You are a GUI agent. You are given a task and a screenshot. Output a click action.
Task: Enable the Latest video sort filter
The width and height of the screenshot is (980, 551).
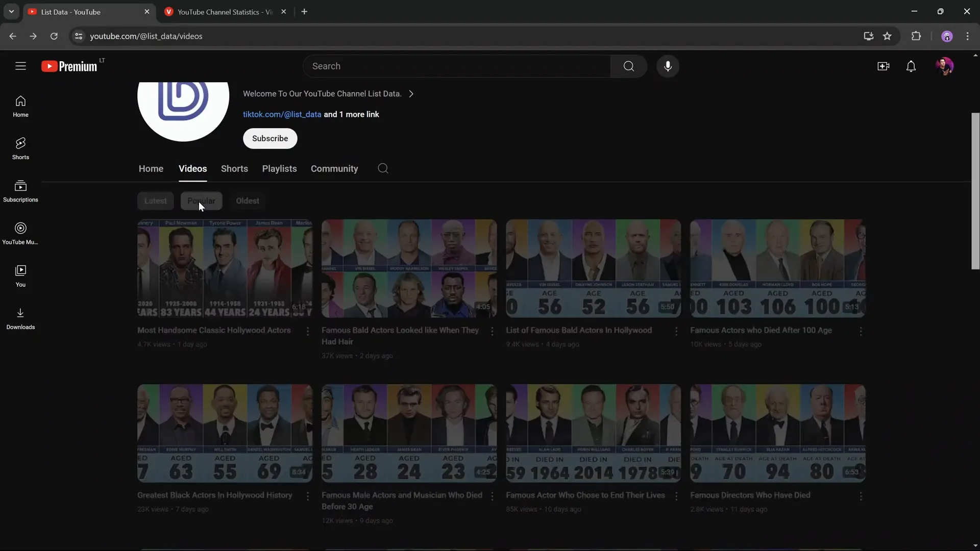click(156, 201)
